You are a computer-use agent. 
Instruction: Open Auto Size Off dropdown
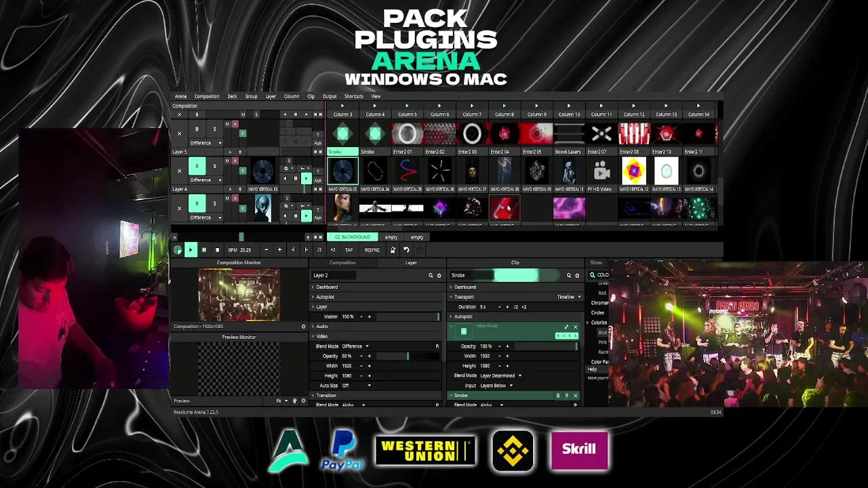357,386
